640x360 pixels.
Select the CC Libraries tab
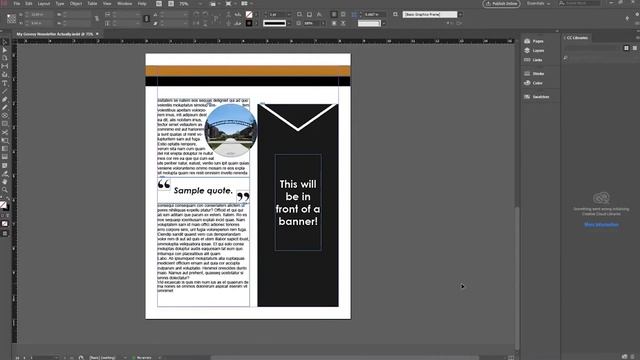click(x=577, y=38)
